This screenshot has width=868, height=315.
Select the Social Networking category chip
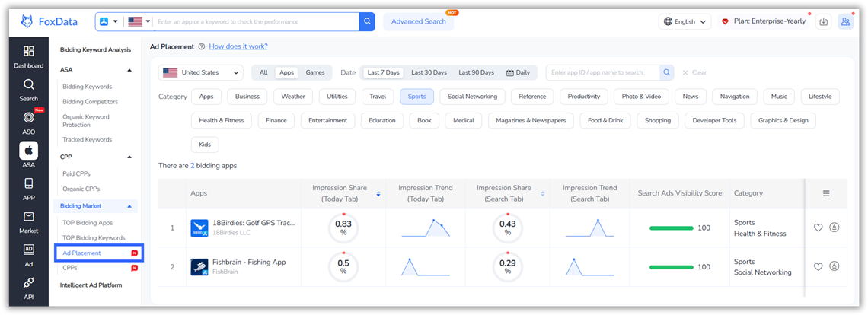pyautogui.click(x=472, y=97)
